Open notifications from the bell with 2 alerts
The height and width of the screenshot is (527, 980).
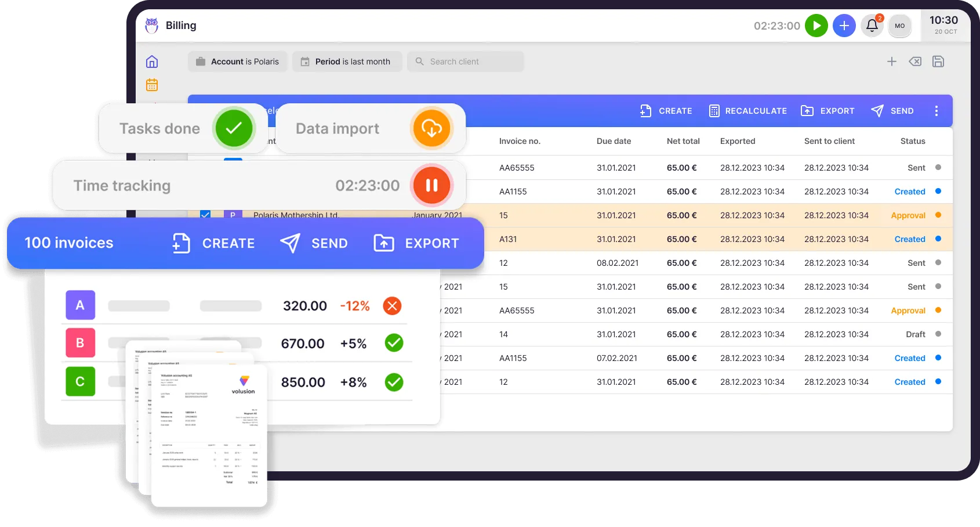[x=872, y=26]
